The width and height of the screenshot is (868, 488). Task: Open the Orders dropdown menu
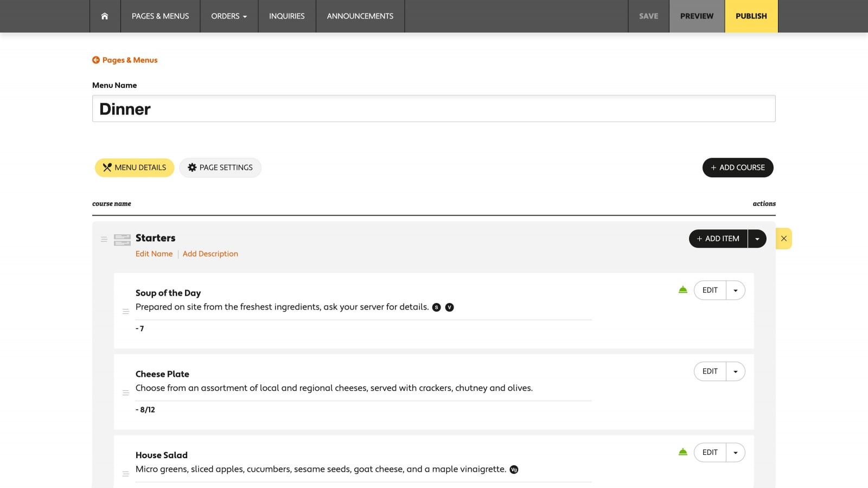[229, 16]
